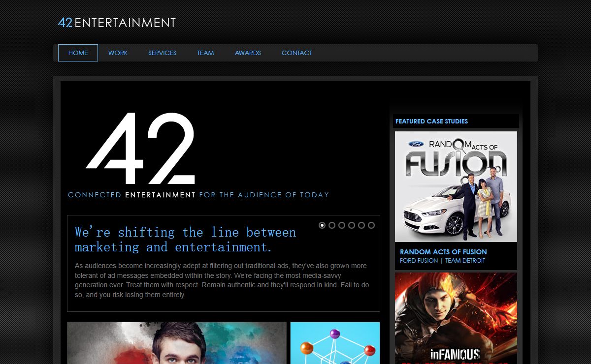Open the Random Acts of Fusion thumbnail
This screenshot has height=364, width=591.
[x=456, y=186]
